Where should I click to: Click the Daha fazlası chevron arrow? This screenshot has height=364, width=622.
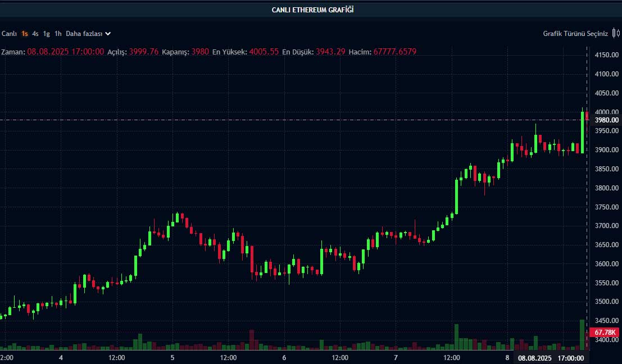[108, 34]
